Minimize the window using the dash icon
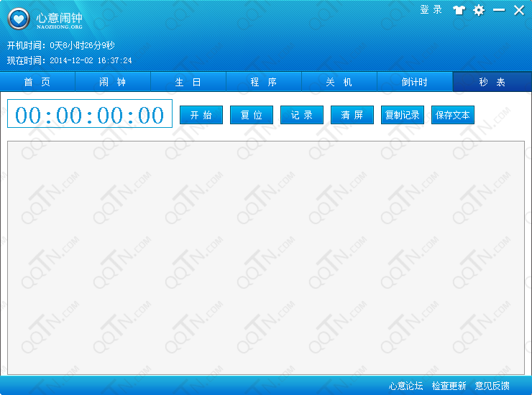This screenshot has height=395, width=532. pyautogui.click(x=498, y=10)
